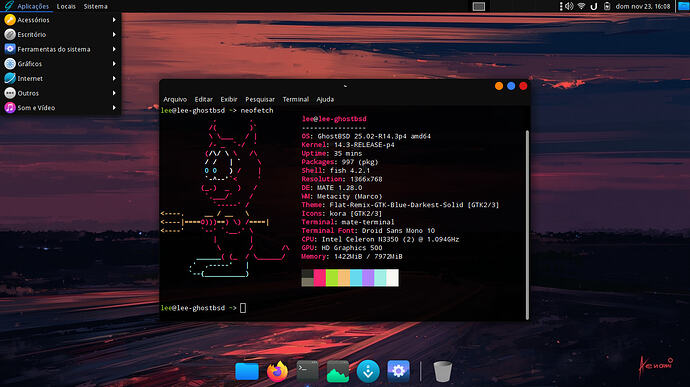Click the Som e Vídeo music icon
Screen dimensions: 690x387
coord(10,107)
